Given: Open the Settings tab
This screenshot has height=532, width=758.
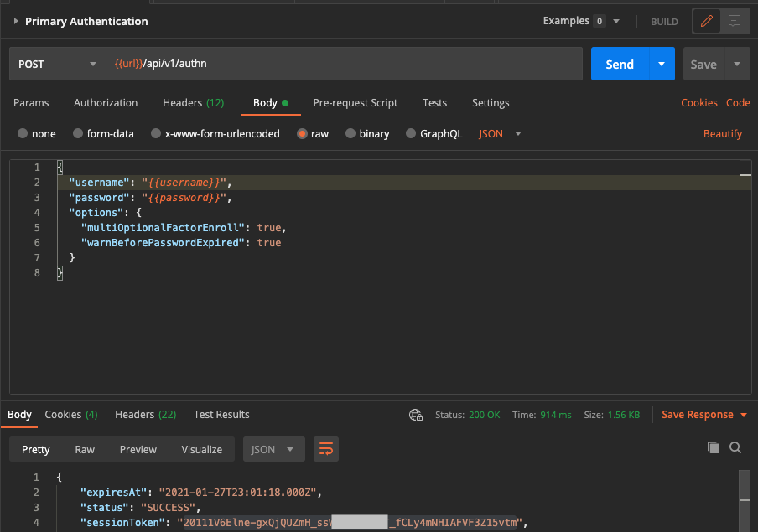Looking at the screenshot, I should (x=491, y=103).
